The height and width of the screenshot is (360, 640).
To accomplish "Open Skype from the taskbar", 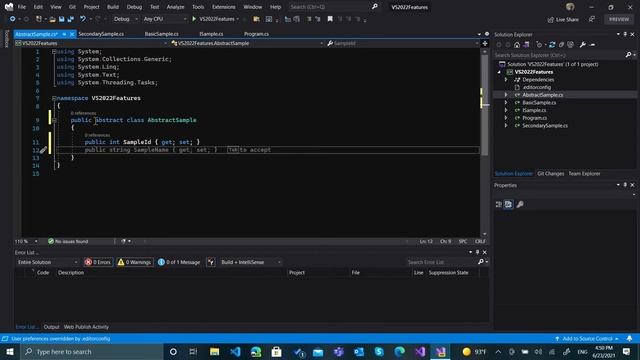I will coord(379,351).
